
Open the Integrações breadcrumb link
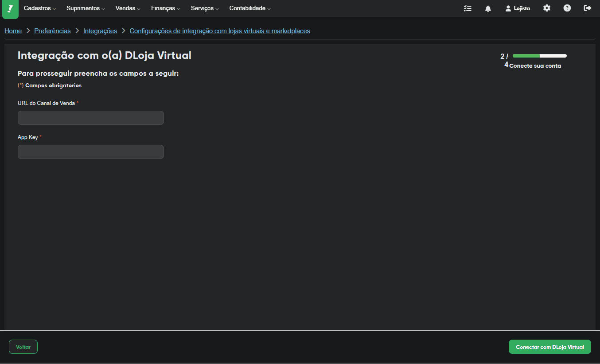click(x=100, y=31)
